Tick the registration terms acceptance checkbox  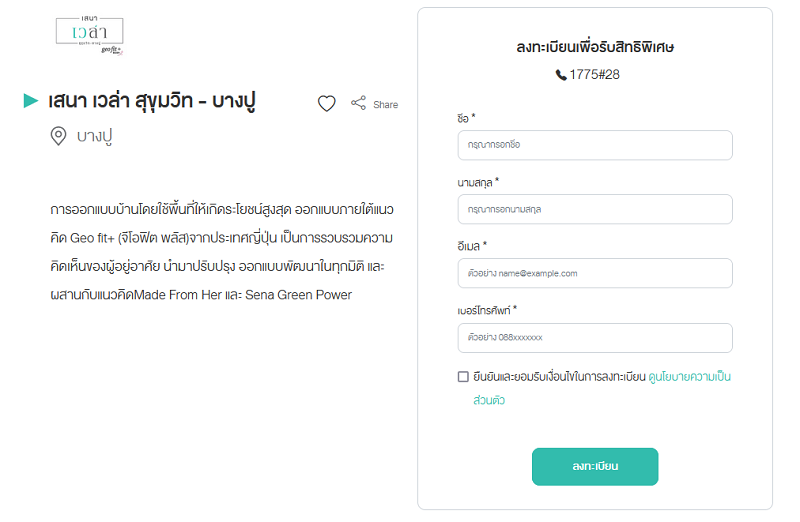pos(463,377)
